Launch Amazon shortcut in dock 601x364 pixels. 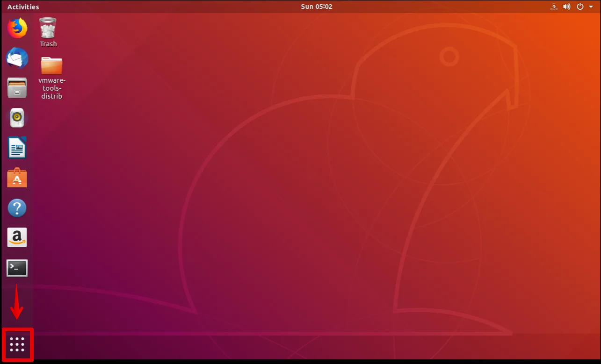pos(17,237)
